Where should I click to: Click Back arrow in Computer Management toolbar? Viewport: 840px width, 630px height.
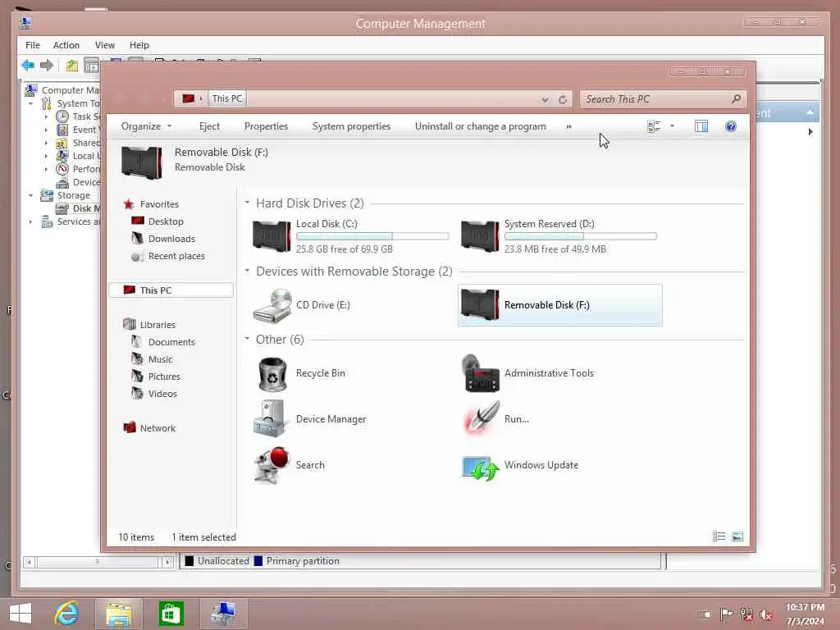tap(28, 66)
